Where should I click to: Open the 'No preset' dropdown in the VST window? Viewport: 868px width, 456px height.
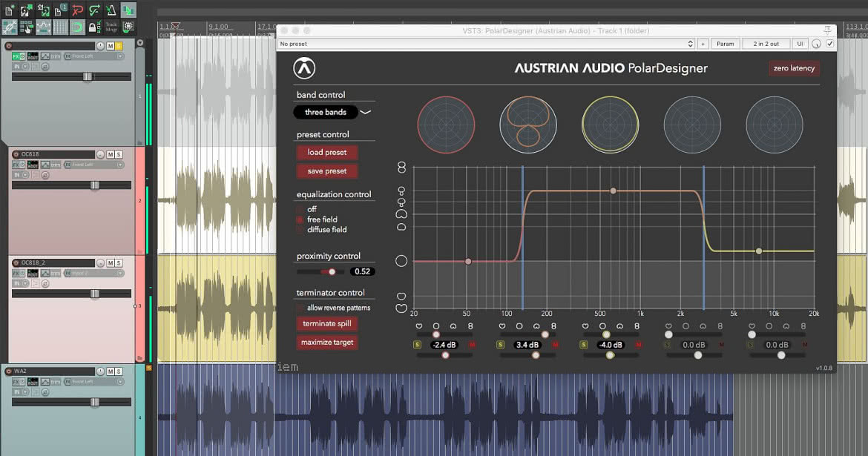coord(487,44)
